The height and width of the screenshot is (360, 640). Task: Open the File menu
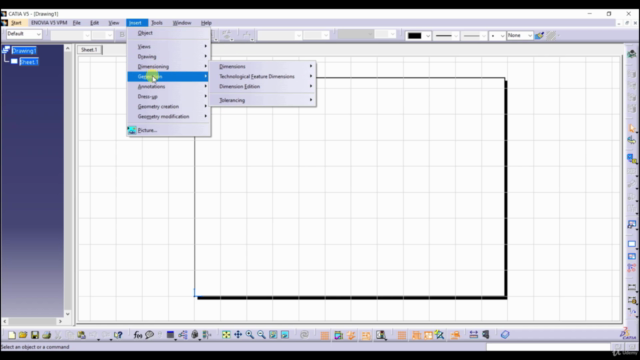pos(76,23)
